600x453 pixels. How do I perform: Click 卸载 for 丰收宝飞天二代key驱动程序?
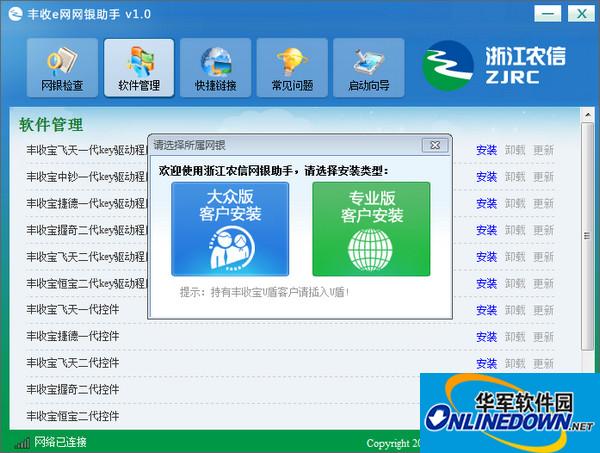pos(515,257)
